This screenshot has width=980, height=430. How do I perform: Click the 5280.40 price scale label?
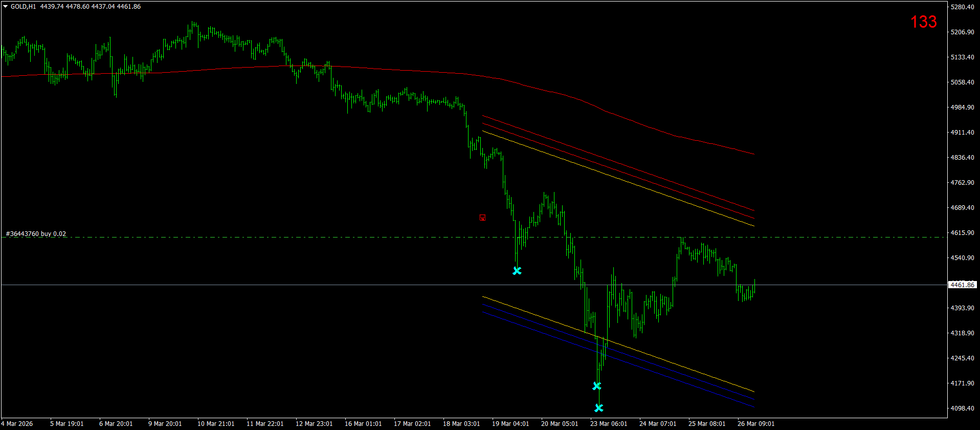pyautogui.click(x=962, y=7)
